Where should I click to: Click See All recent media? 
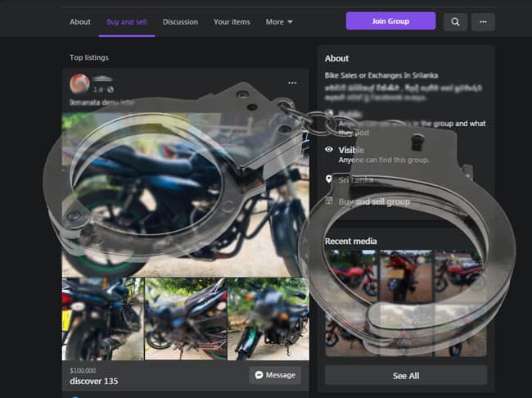406,376
